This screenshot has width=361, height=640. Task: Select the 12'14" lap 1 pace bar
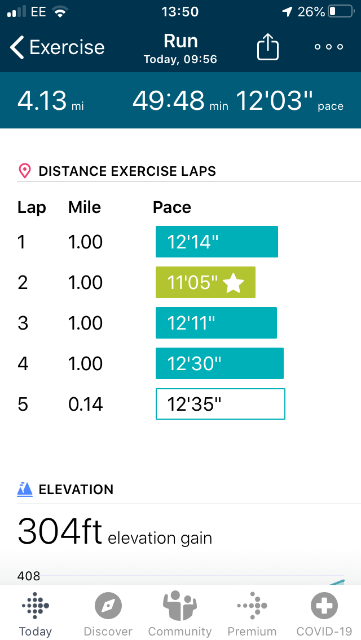click(217, 242)
